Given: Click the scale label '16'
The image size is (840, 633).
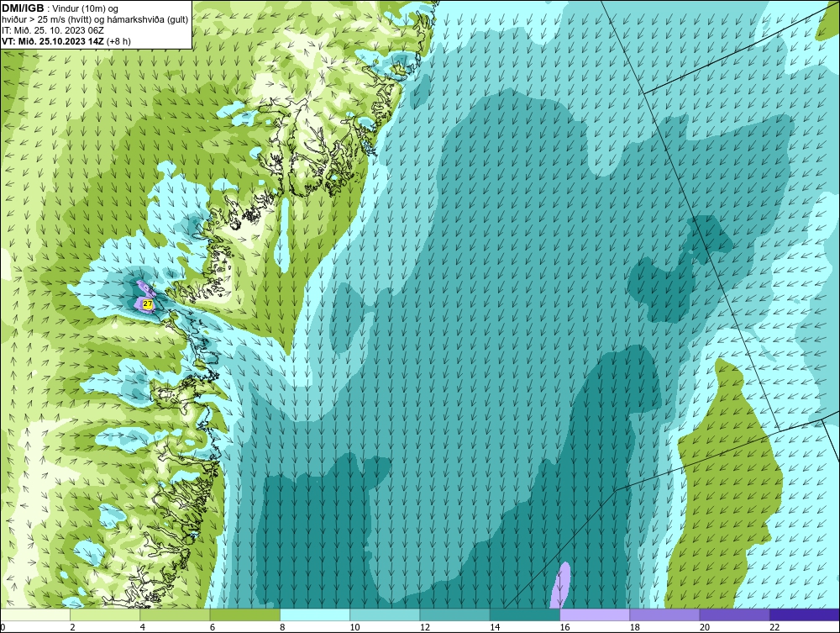Looking at the screenshot, I should pyautogui.click(x=564, y=628).
